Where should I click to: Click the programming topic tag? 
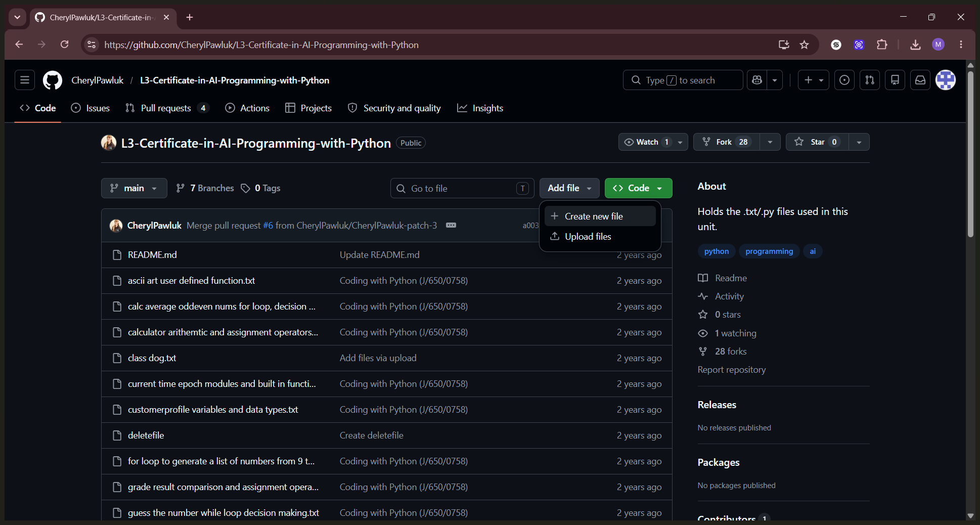(769, 251)
